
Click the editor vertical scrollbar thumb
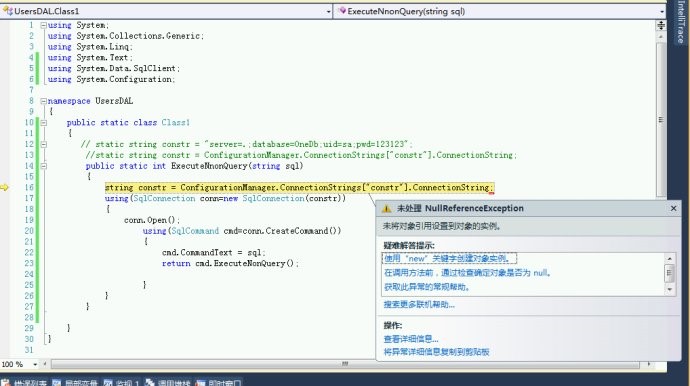(661, 120)
